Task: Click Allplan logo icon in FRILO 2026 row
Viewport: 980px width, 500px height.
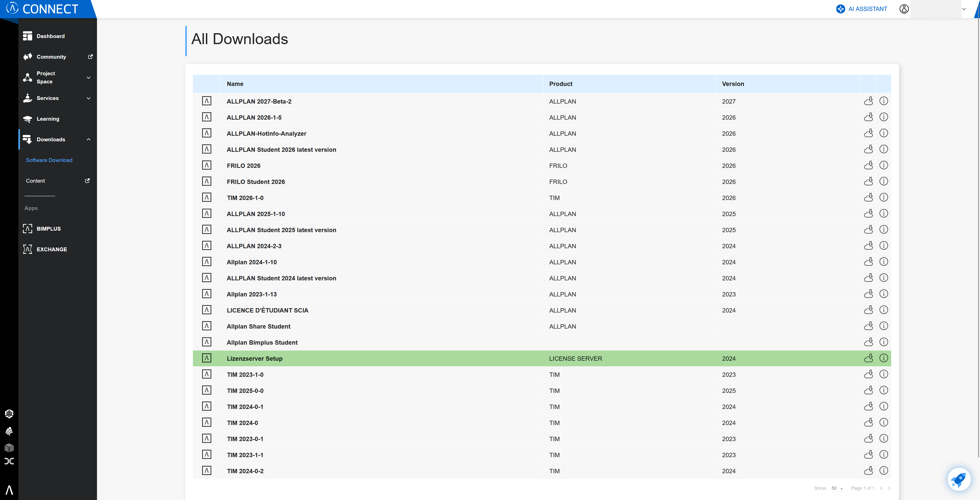Action: click(x=206, y=165)
